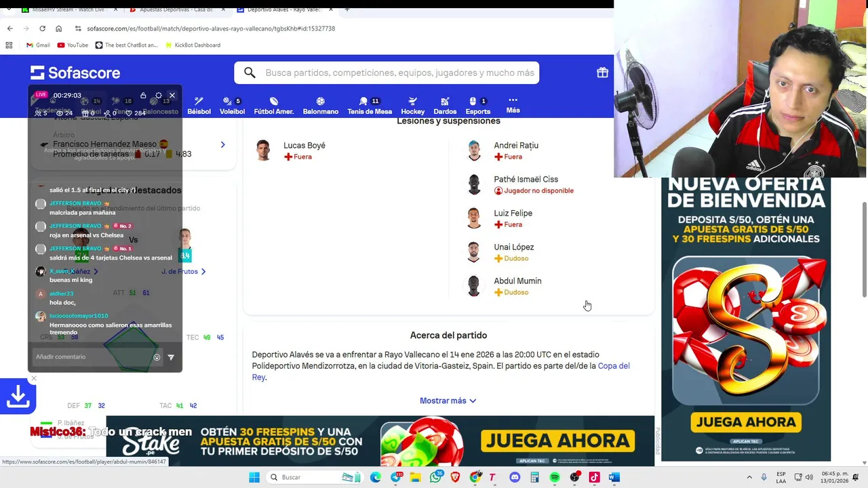
Task: Open Voleibol sport category
Action: pos(232,106)
